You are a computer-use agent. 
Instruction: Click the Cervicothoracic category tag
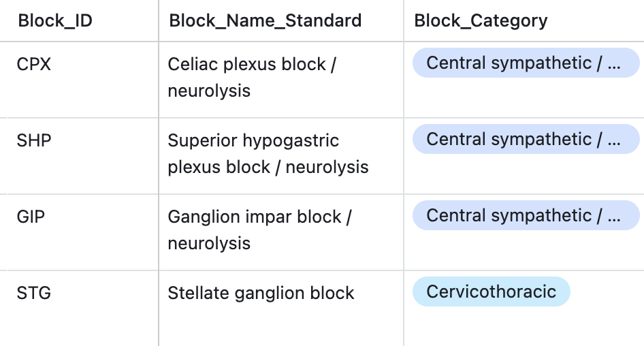click(x=491, y=292)
